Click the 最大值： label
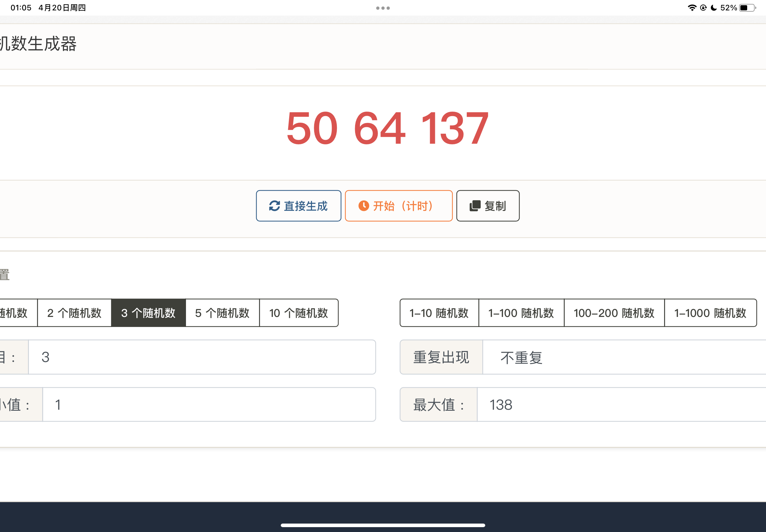The image size is (766, 532). click(439, 405)
